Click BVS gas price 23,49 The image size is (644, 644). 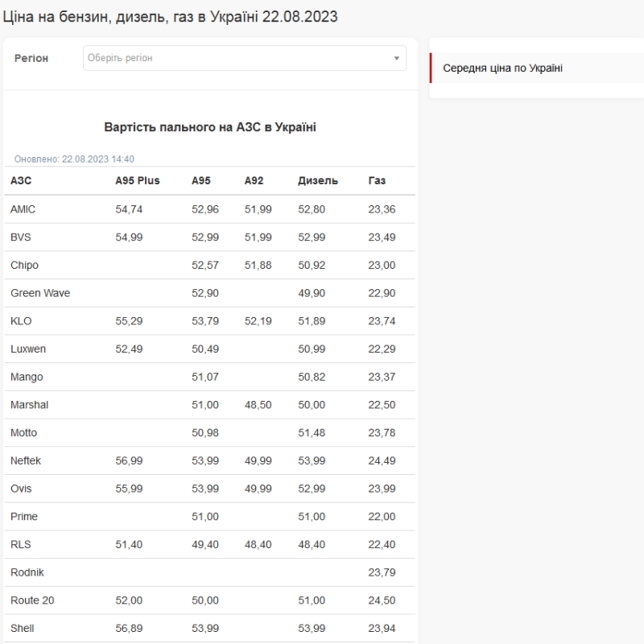coord(382,237)
